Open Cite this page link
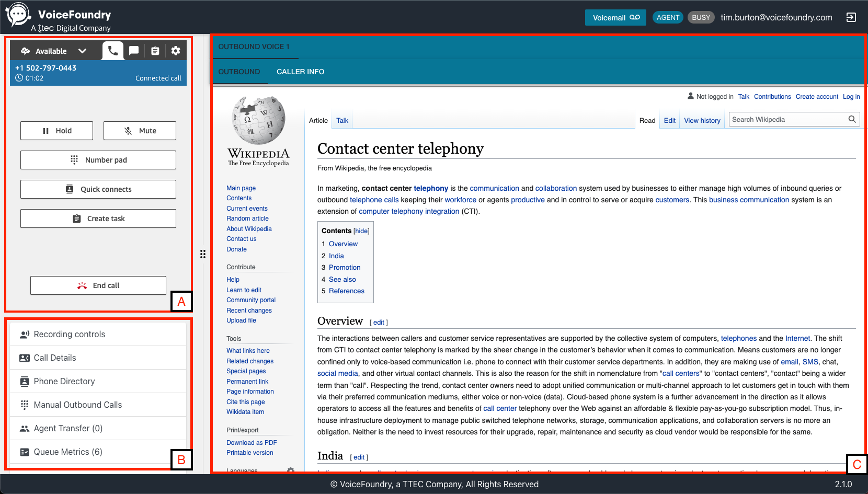 pos(245,402)
